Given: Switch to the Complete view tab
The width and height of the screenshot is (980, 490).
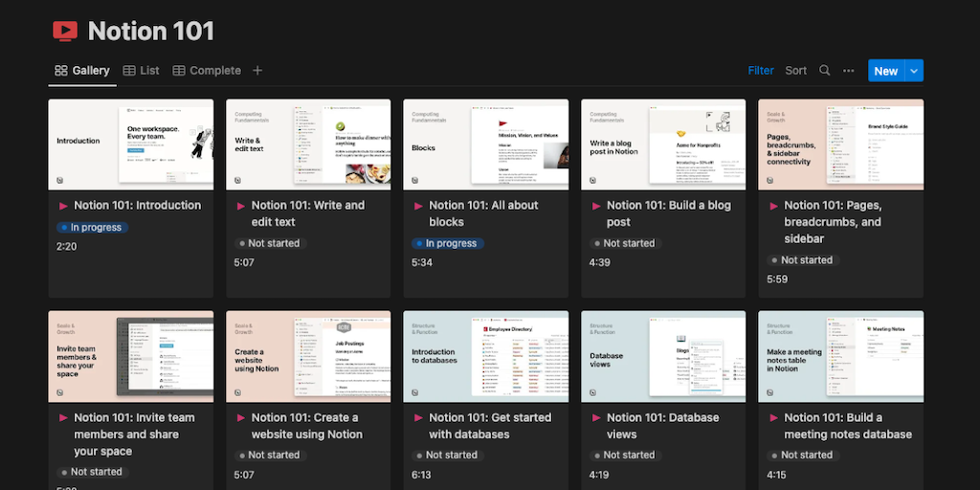Looking at the screenshot, I should [207, 71].
